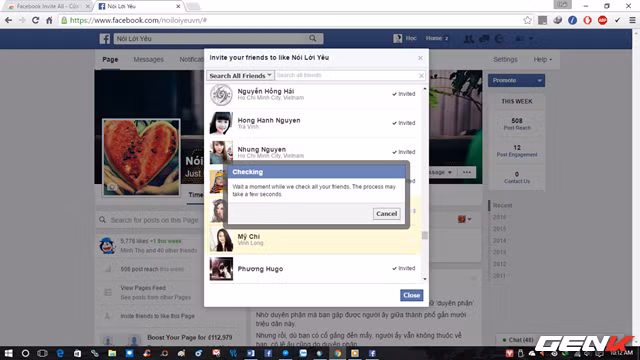Viewport: 640px width, 360px height.
Task: Click the checkmark extension icon
Action: [x=617, y=20]
